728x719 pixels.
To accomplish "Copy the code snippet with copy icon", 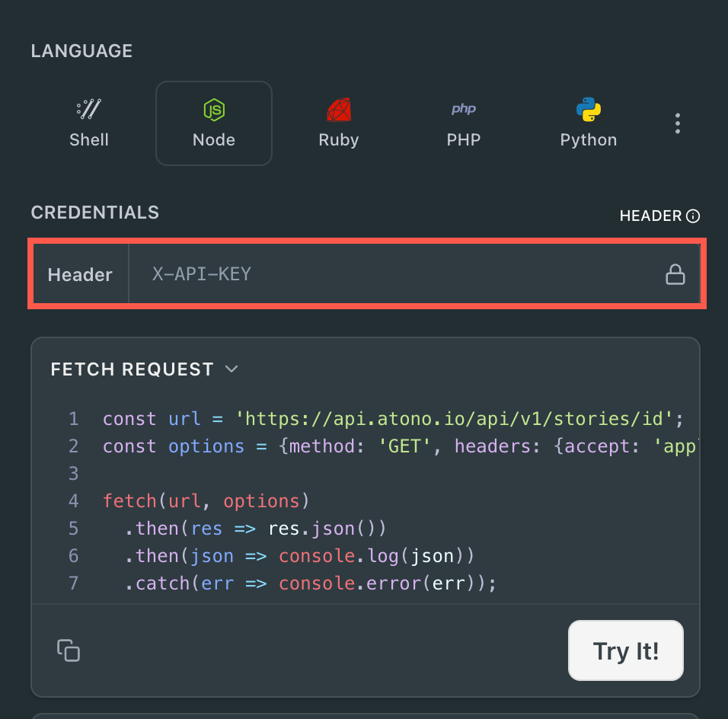I will 69,650.
